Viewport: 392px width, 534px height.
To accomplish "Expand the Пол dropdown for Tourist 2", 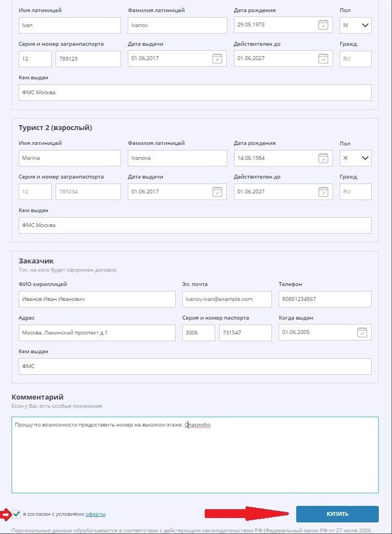I will 355,158.
